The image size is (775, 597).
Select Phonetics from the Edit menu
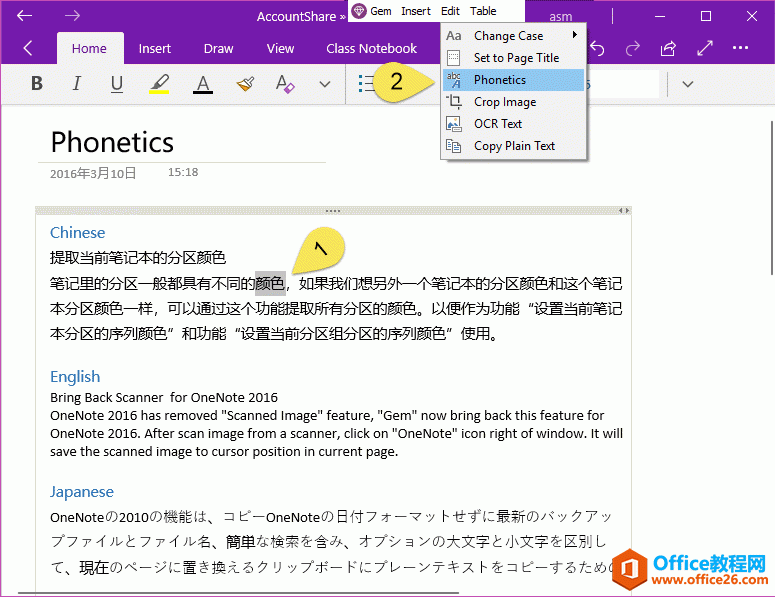click(x=513, y=80)
